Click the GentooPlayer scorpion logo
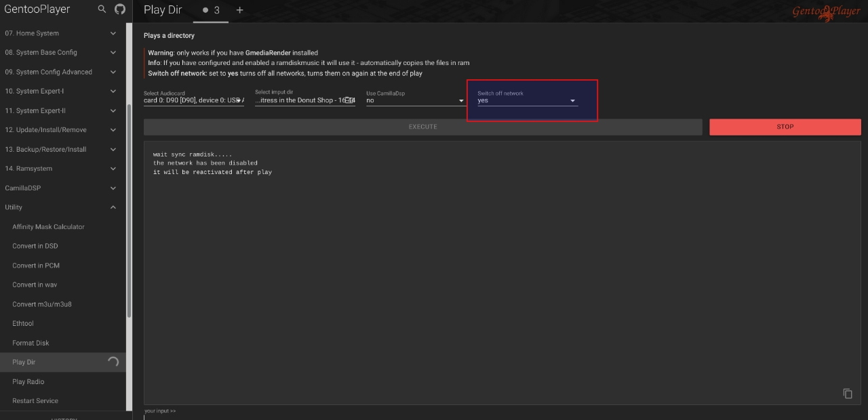The height and width of the screenshot is (420, 868). tap(826, 12)
